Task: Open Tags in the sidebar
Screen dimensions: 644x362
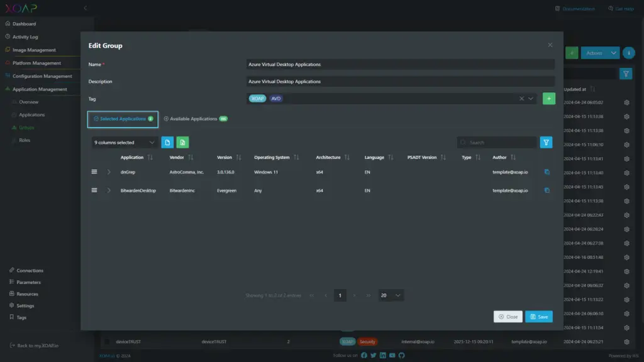Action: [18, 317]
